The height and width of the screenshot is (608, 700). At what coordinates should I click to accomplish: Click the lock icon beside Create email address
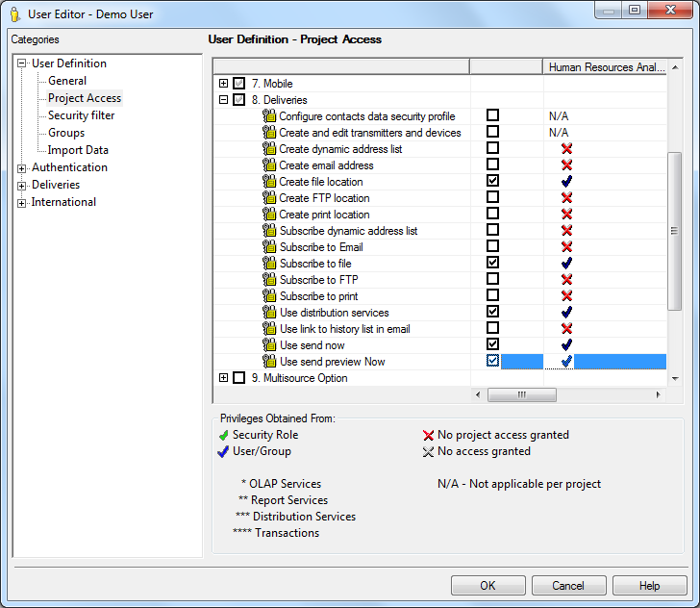click(269, 165)
